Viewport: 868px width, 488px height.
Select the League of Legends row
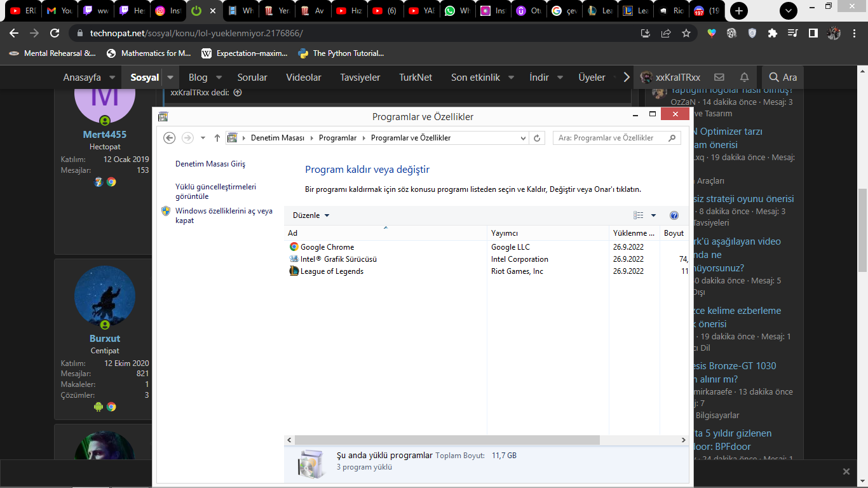click(485, 271)
